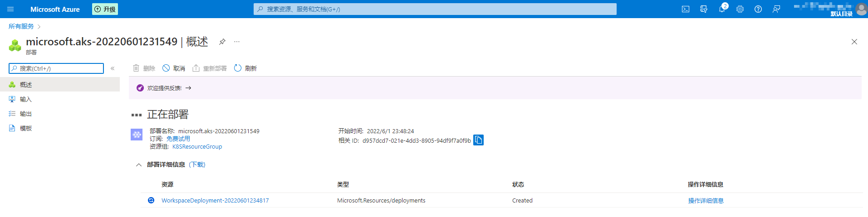
Task: Open the K8SResourceGroup link
Action: coord(197,146)
